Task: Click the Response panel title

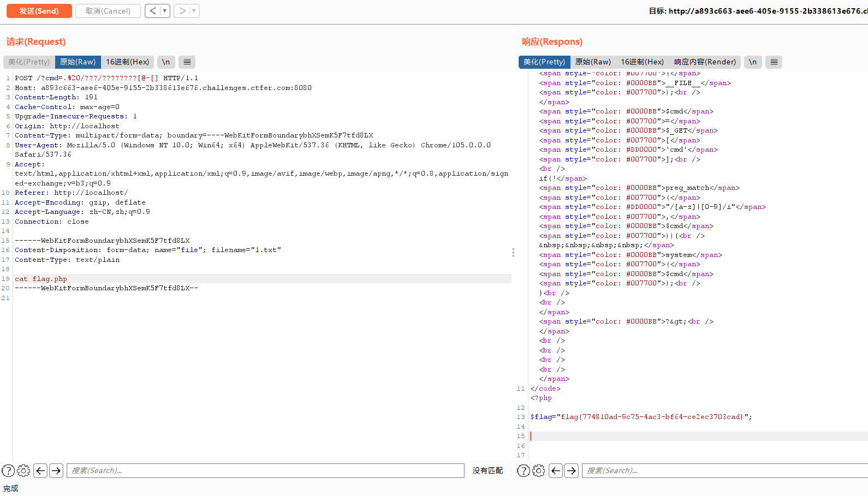Action: [552, 41]
